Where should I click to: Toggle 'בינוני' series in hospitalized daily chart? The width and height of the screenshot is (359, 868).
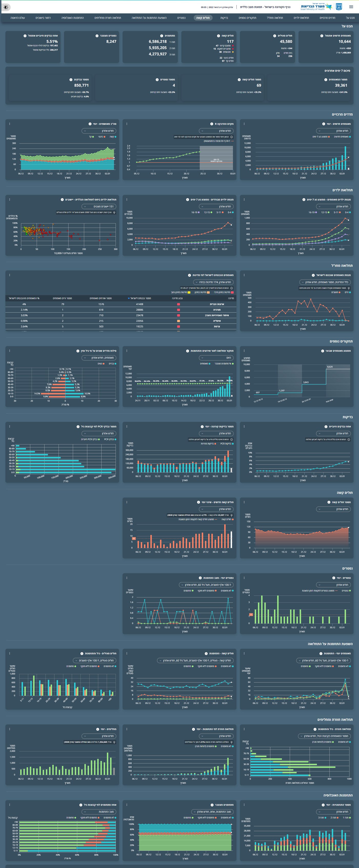tap(102, 137)
